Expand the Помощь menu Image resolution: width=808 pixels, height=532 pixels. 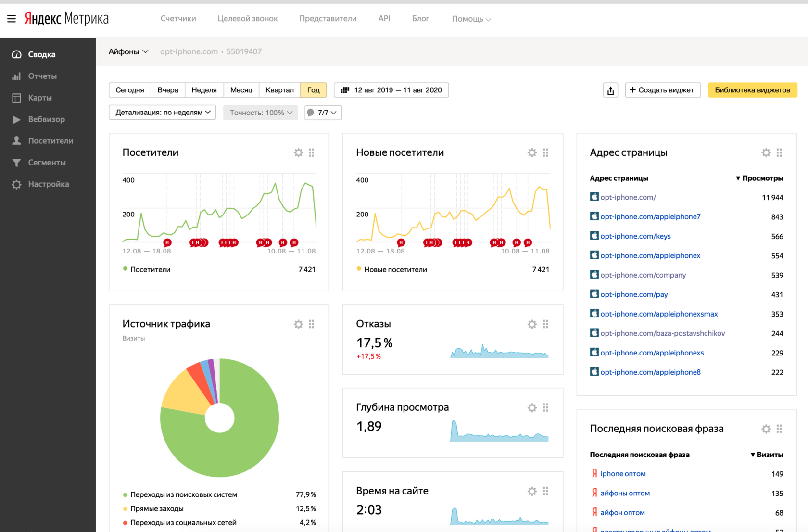471,19
